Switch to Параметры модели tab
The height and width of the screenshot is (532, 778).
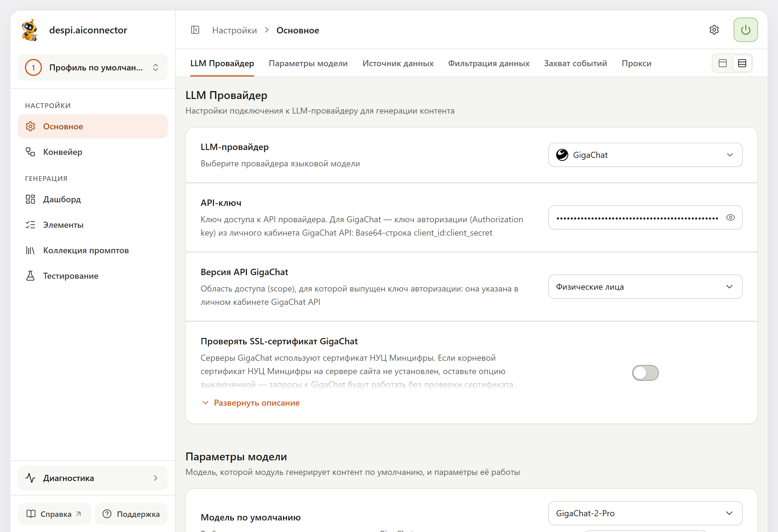tap(308, 63)
